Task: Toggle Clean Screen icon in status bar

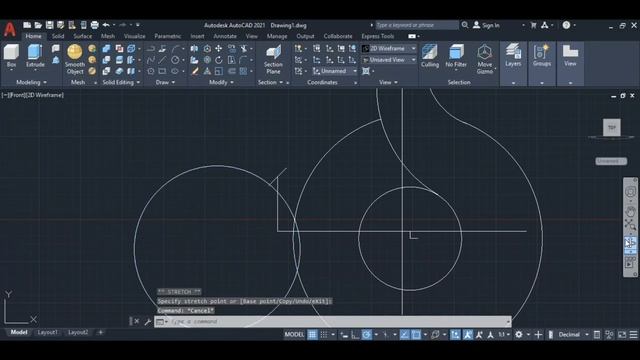Action: coord(622,335)
